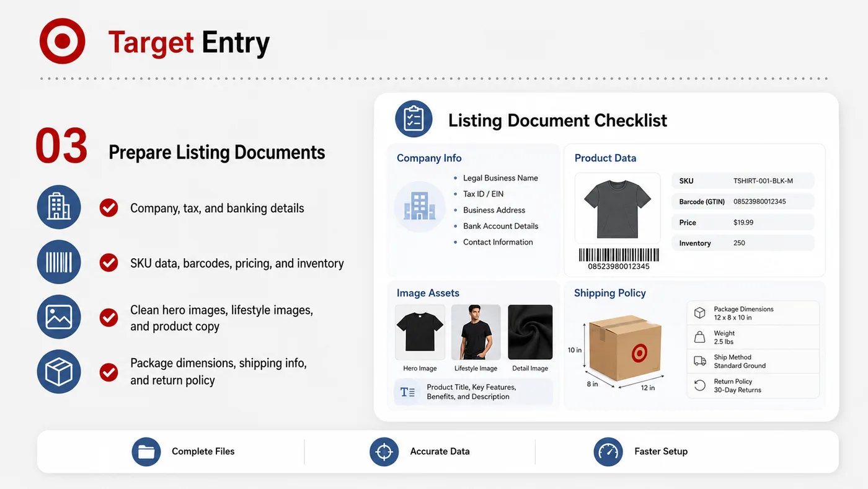Click the red step number 03

[x=61, y=146]
